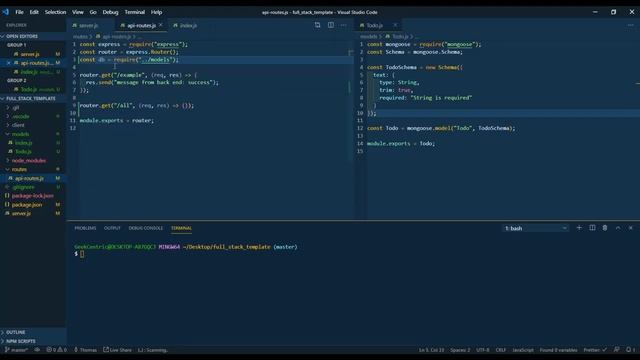
Task: Split the terminal using the split icon
Action: (x=592, y=228)
